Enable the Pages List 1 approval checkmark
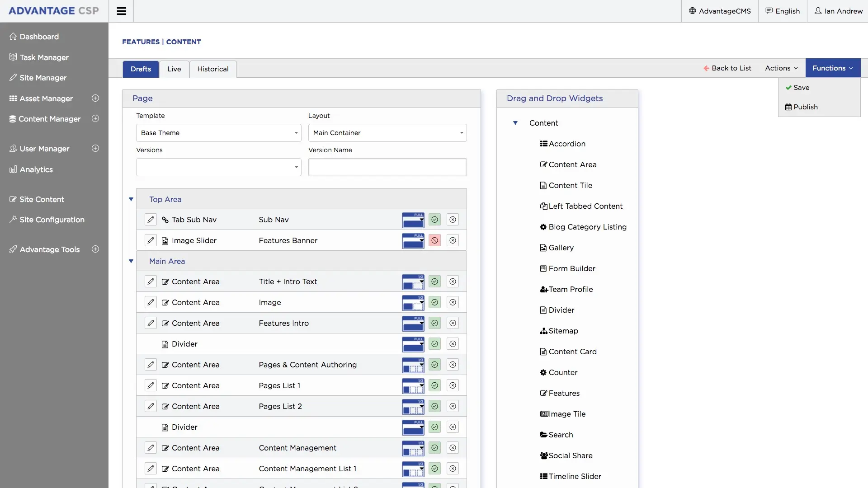Viewport: 868px width, 488px height. tap(434, 385)
